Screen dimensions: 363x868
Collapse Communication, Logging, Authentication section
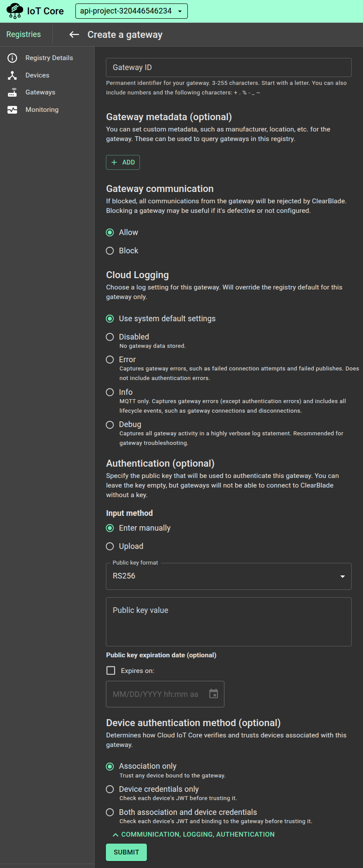[193, 834]
